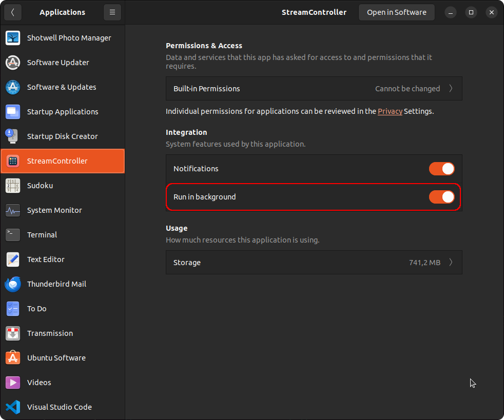Click the Ubuntu Software icon
Screen dimensions: 504x420
13,358
